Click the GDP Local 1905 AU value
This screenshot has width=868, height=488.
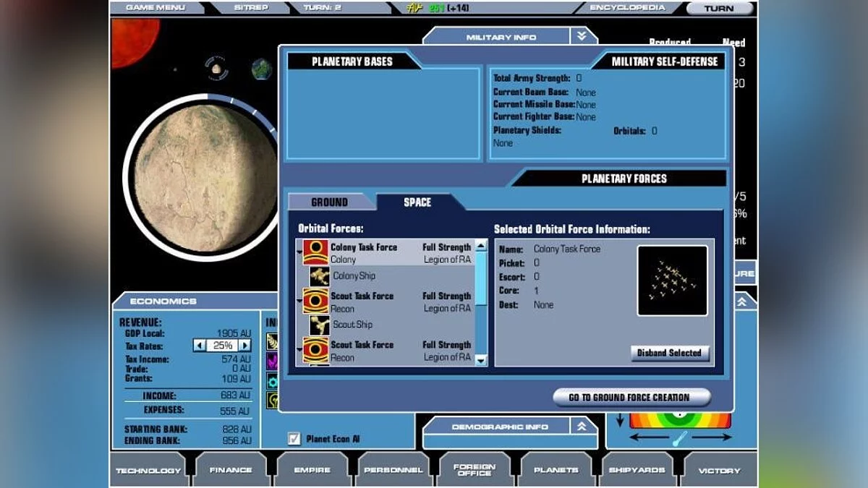click(x=233, y=334)
